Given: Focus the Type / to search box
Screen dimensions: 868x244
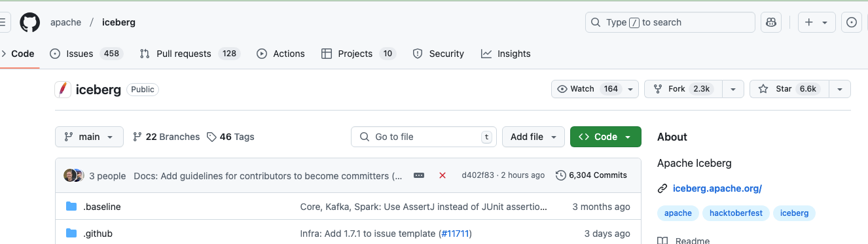Looking at the screenshot, I should [670, 22].
